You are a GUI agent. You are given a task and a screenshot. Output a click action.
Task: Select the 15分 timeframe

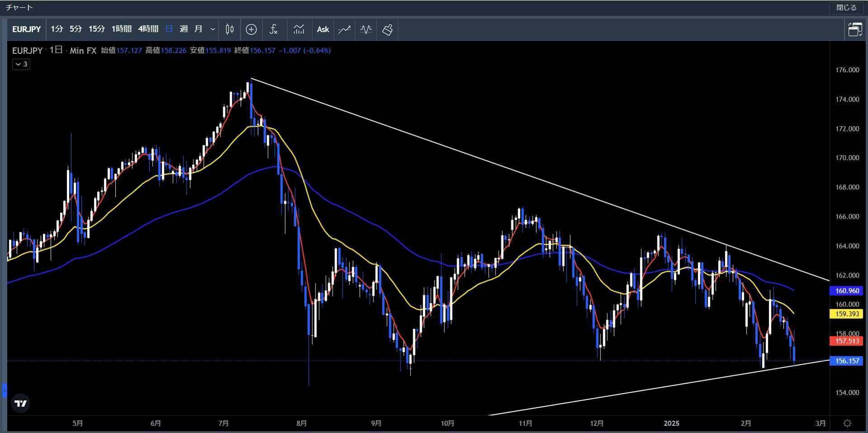(96, 29)
